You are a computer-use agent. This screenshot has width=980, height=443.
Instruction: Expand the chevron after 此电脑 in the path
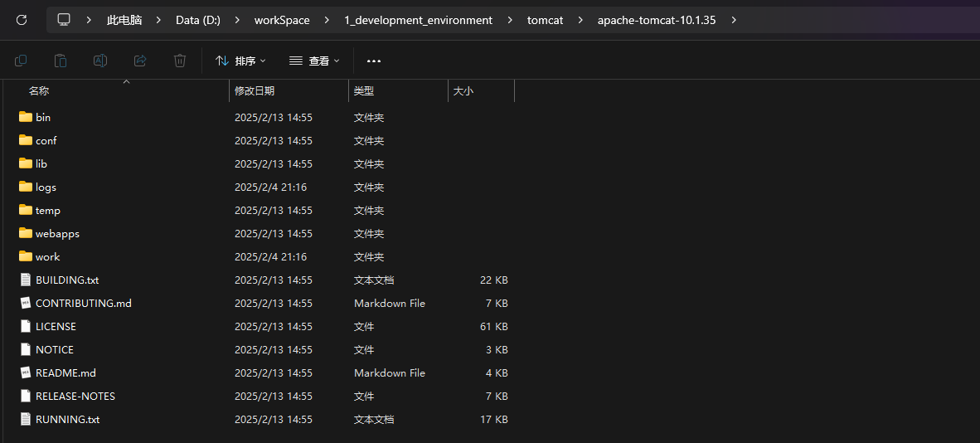click(x=158, y=20)
